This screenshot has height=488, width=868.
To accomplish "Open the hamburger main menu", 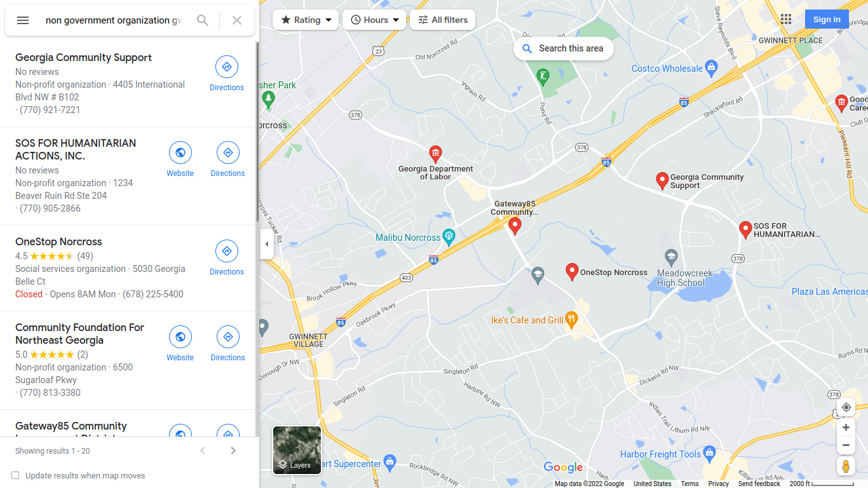I will point(23,20).
